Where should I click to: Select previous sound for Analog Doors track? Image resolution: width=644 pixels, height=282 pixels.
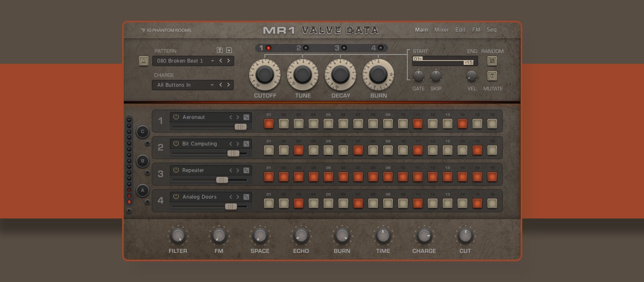[231, 197]
